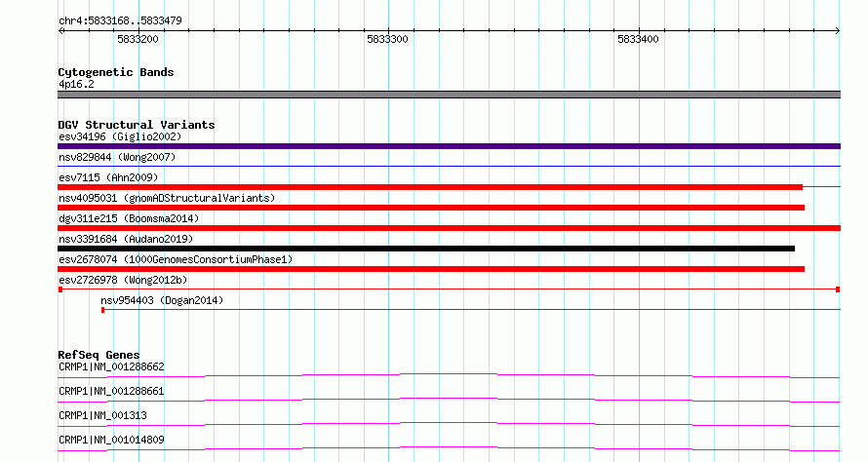Click the gray 4p16.2 cytogenetic band bar

(x=449, y=95)
